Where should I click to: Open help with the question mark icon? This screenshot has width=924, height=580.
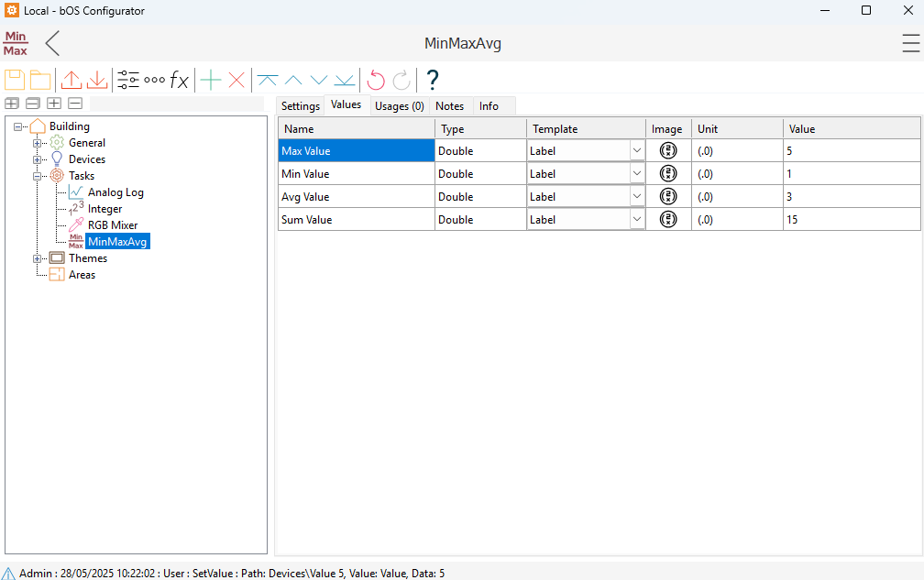(x=432, y=80)
